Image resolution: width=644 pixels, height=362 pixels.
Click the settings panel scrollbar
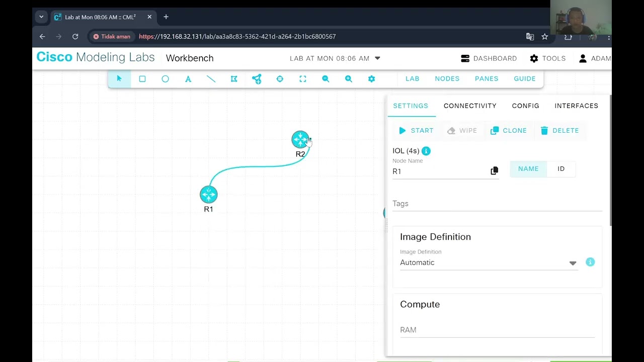coord(610,161)
